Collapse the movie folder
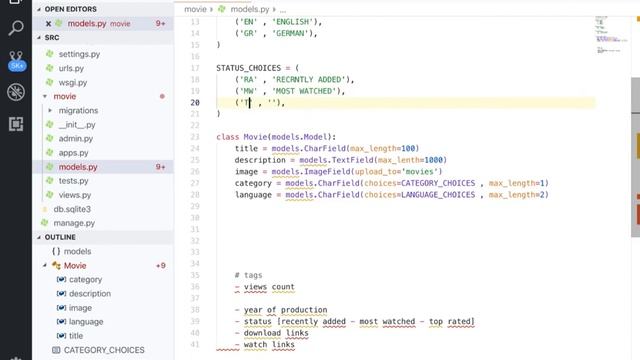The image size is (640, 360). pos(45,96)
